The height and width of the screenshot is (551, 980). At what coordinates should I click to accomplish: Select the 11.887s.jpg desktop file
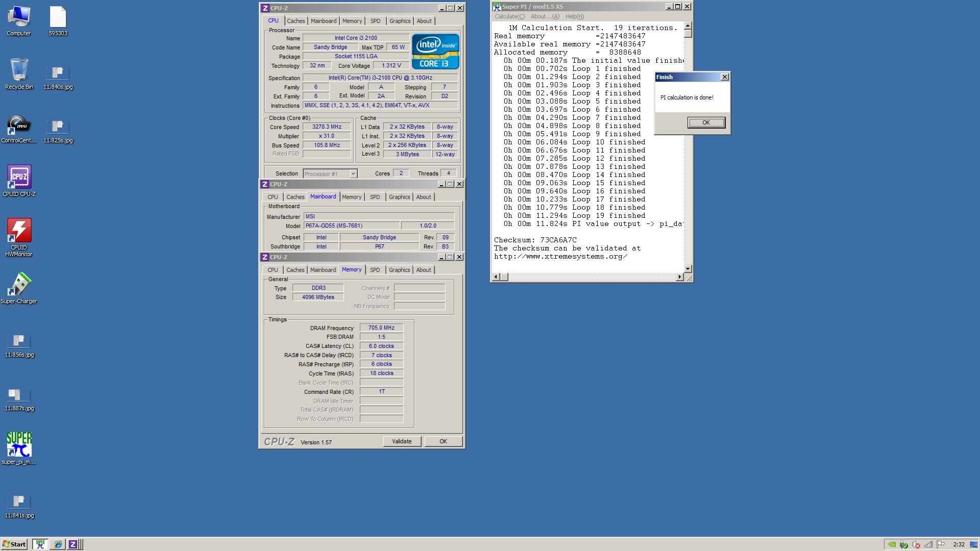(19, 399)
